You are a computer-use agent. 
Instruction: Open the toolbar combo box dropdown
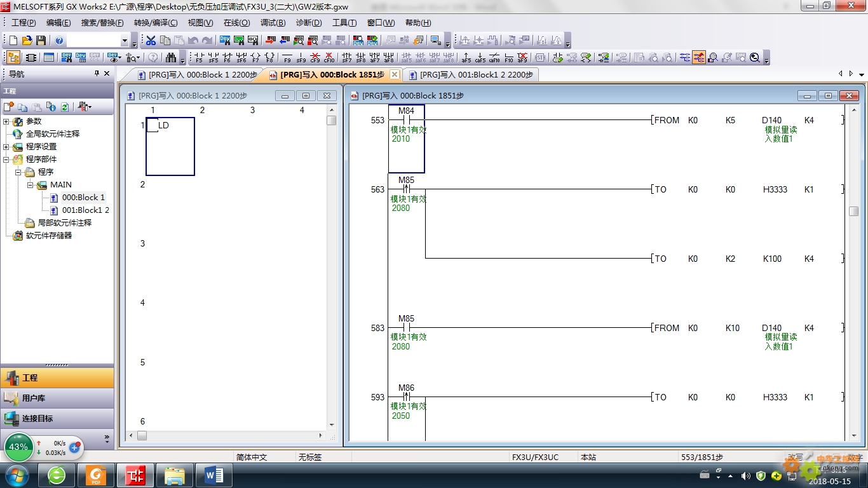tap(125, 41)
